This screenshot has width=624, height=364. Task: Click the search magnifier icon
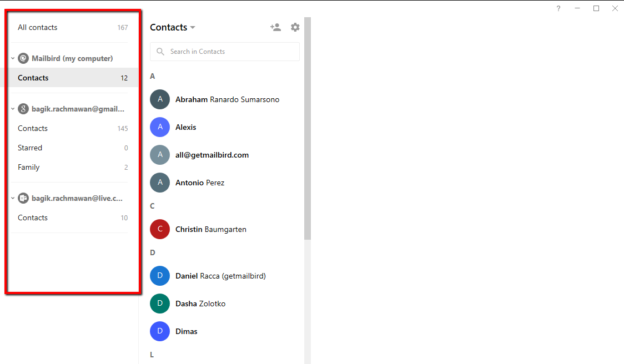click(x=160, y=52)
